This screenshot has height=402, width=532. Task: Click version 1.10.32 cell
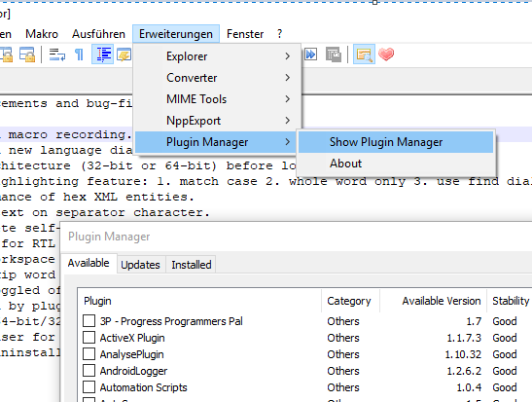click(463, 354)
